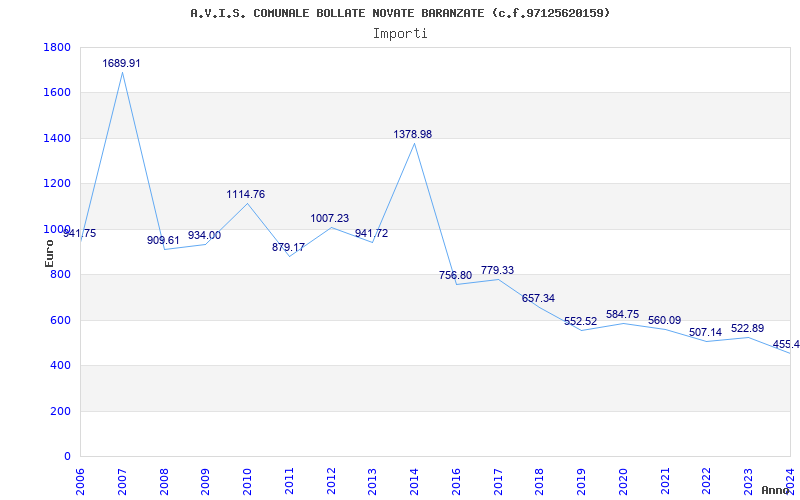The height and width of the screenshot is (500, 800).
Task: Click the 2023 x-axis year label
Action: coord(749,481)
